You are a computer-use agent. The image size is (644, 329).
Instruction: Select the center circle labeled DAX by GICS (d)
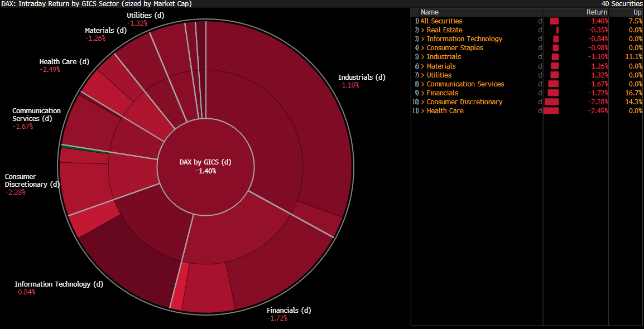[205, 166]
